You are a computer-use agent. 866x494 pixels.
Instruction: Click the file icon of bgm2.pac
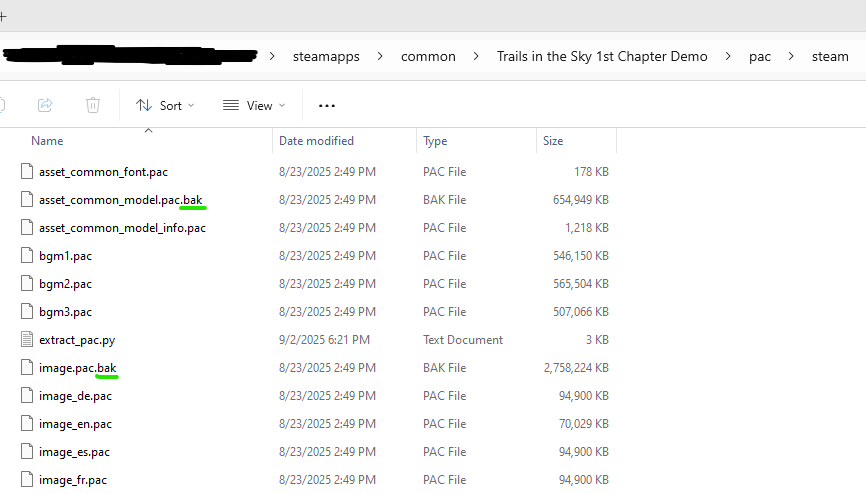click(27, 283)
